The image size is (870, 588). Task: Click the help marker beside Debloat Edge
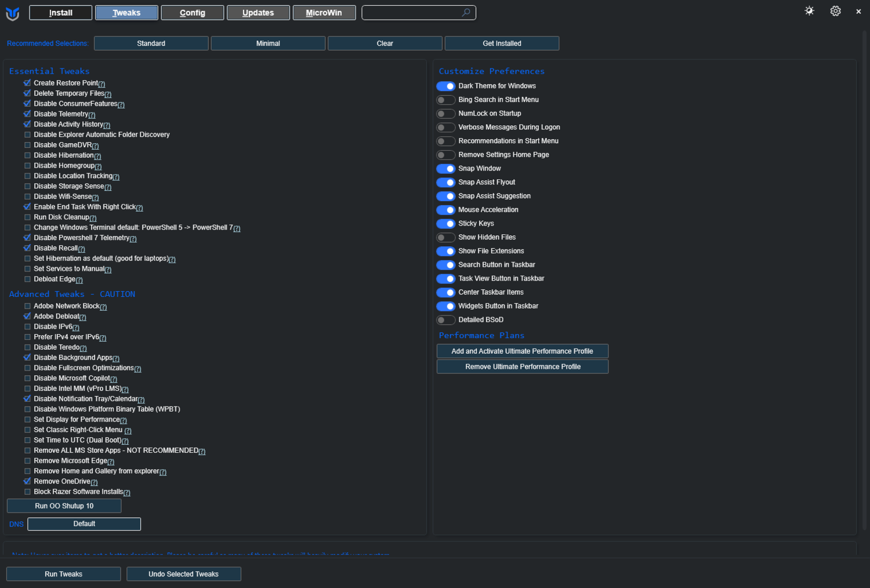coord(79,280)
